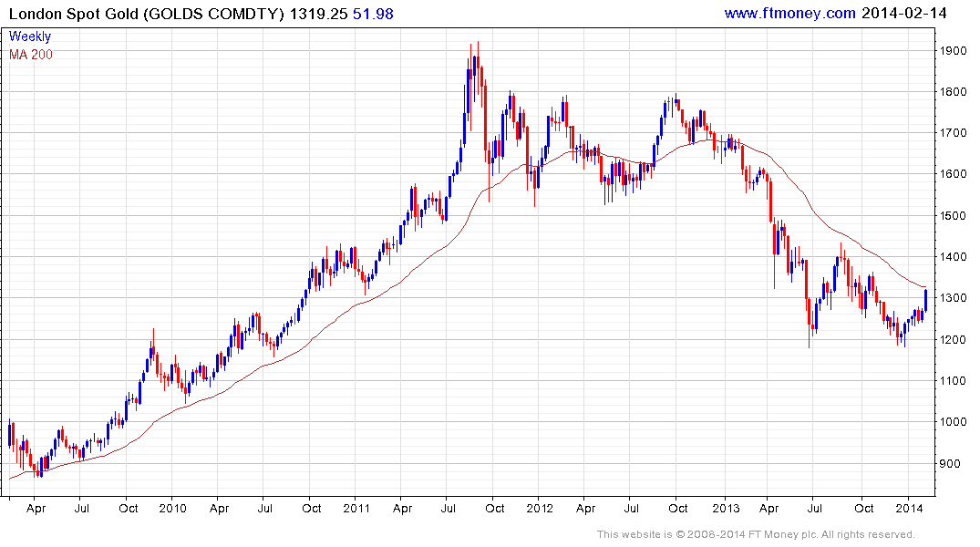
Task: Click the chart date 2014-02-14
Action: click(903, 13)
